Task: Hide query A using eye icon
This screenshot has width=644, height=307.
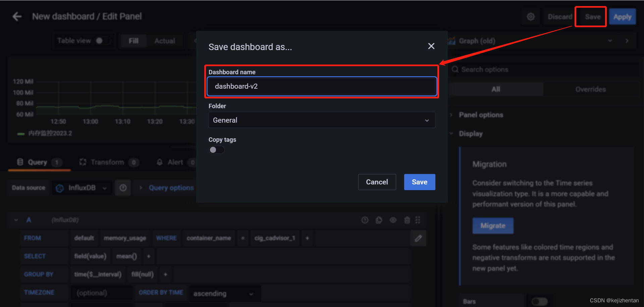Action: point(393,220)
